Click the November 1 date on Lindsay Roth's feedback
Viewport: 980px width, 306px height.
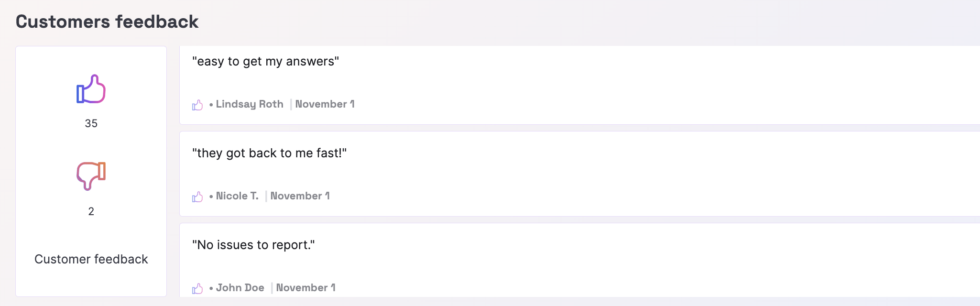[x=325, y=104]
